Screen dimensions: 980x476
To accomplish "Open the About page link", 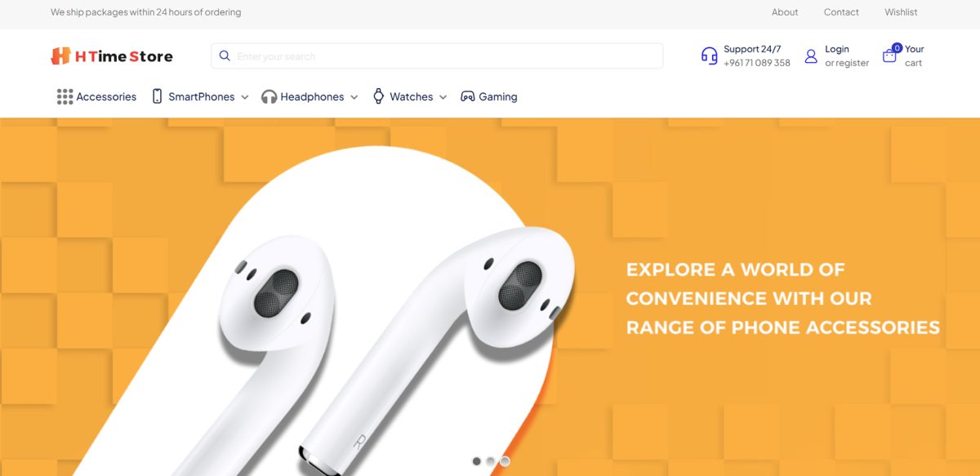I will tap(785, 12).
